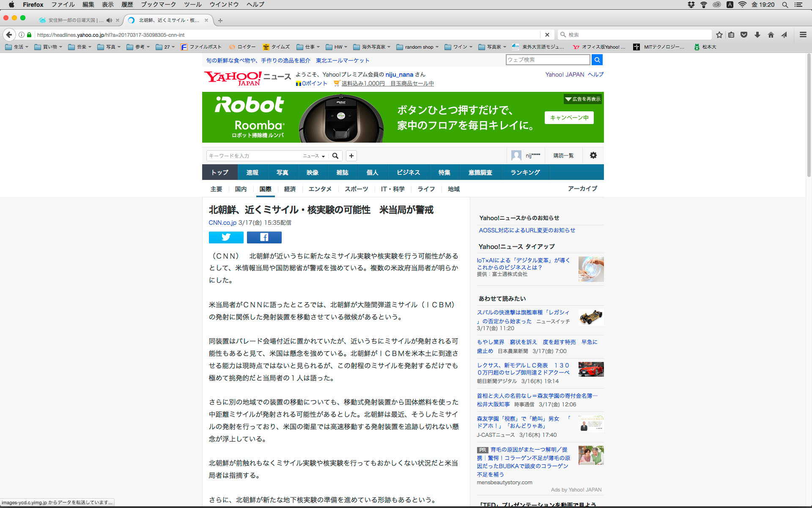Screen dimensions: 812x508
Task: Open ブックマーク menu in menu bar
Action: click(158, 5)
